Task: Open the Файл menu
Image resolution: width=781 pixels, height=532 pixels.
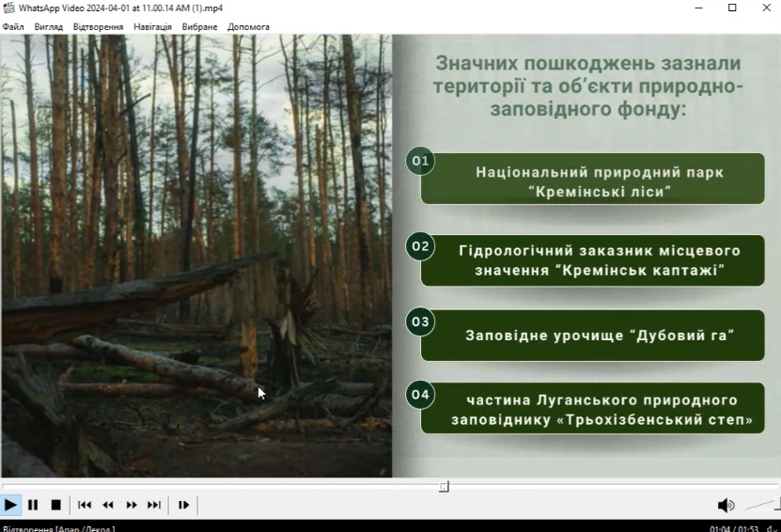Action: 13,26
